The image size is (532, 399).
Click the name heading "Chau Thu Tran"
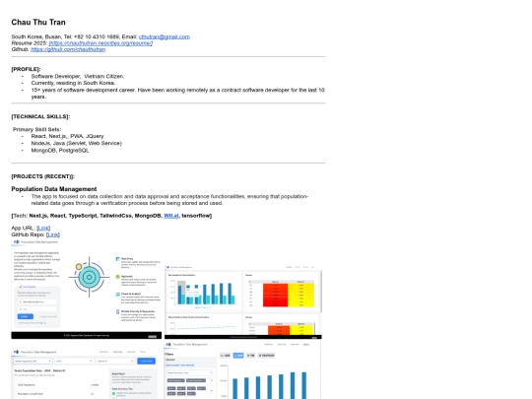point(38,22)
